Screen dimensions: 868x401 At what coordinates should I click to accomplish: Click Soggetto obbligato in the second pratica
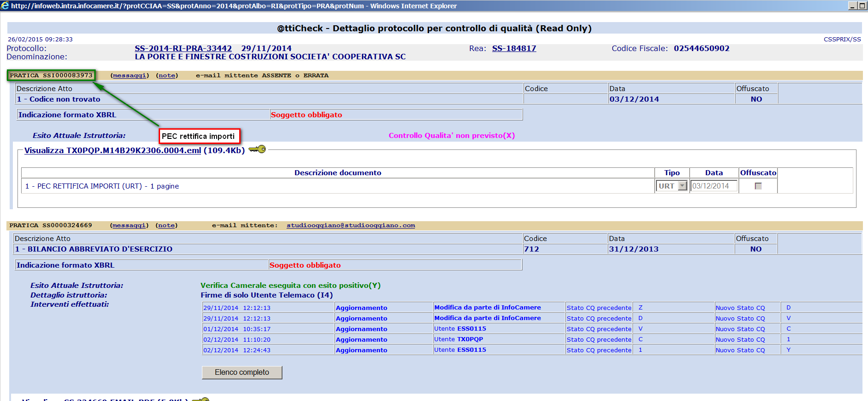305,265
